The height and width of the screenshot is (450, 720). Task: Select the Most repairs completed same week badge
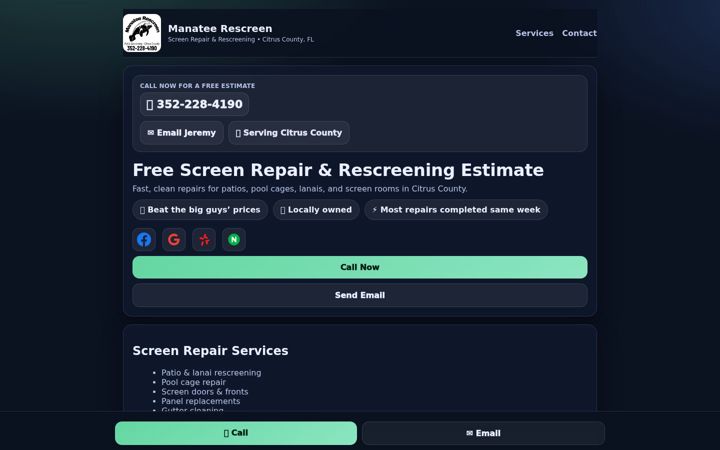coord(456,210)
